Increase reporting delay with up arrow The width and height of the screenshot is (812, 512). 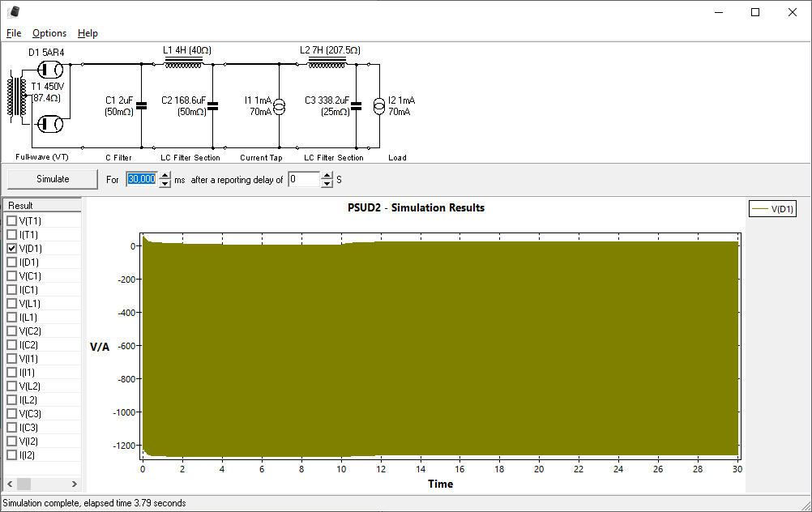coord(327,175)
